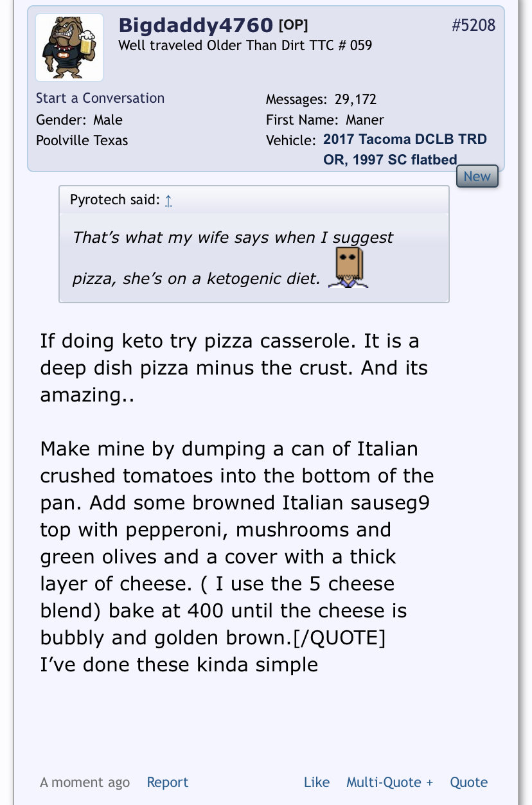
Task: Click the OP badge next to username
Action: (x=293, y=26)
